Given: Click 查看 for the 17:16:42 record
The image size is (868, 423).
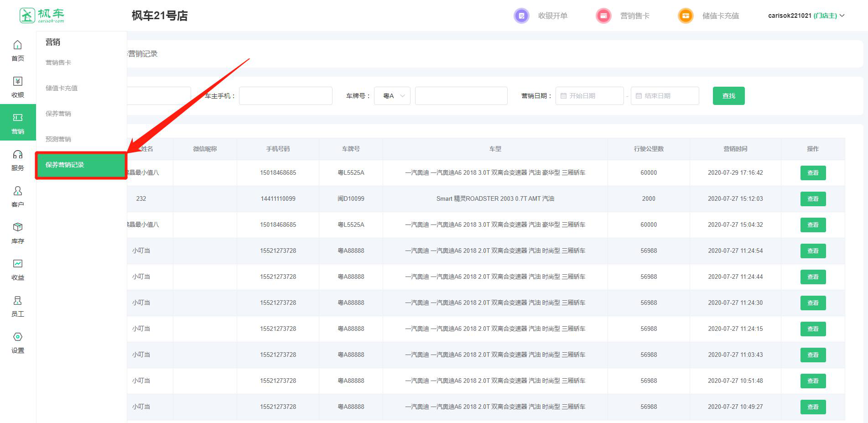Looking at the screenshot, I should [x=813, y=173].
